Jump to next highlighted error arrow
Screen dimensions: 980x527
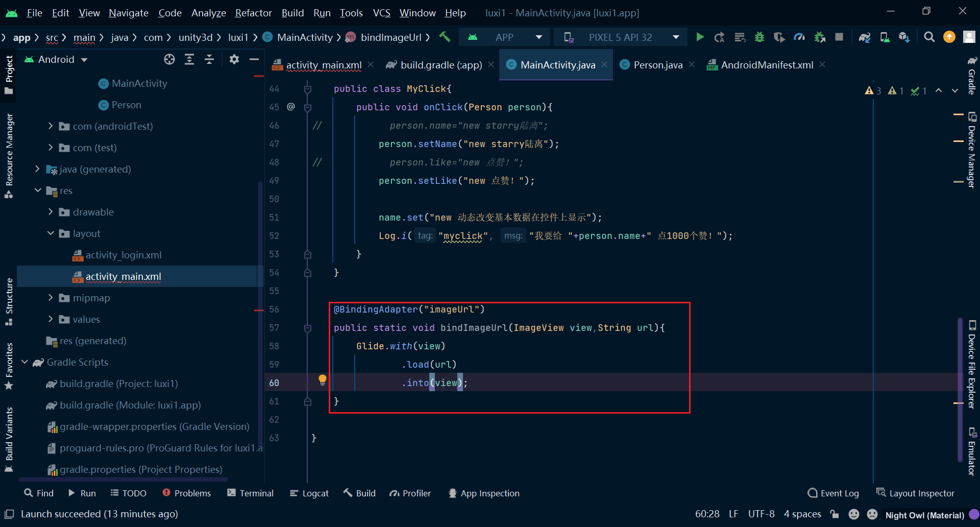(955, 90)
